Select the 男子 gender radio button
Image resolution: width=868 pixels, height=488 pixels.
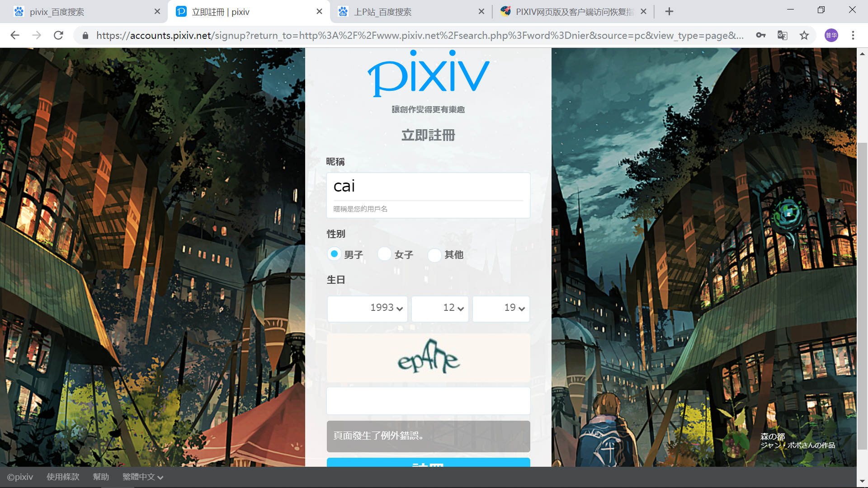coord(334,254)
